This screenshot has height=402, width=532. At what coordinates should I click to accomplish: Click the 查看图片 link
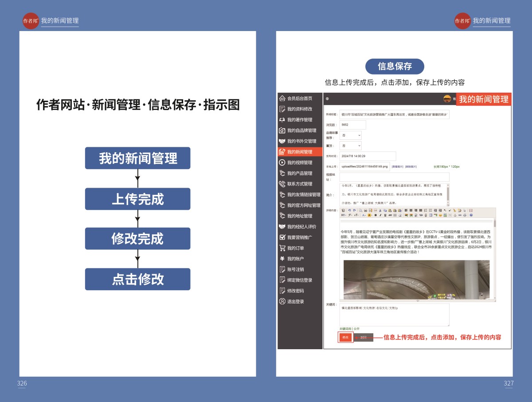click(397, 167)
